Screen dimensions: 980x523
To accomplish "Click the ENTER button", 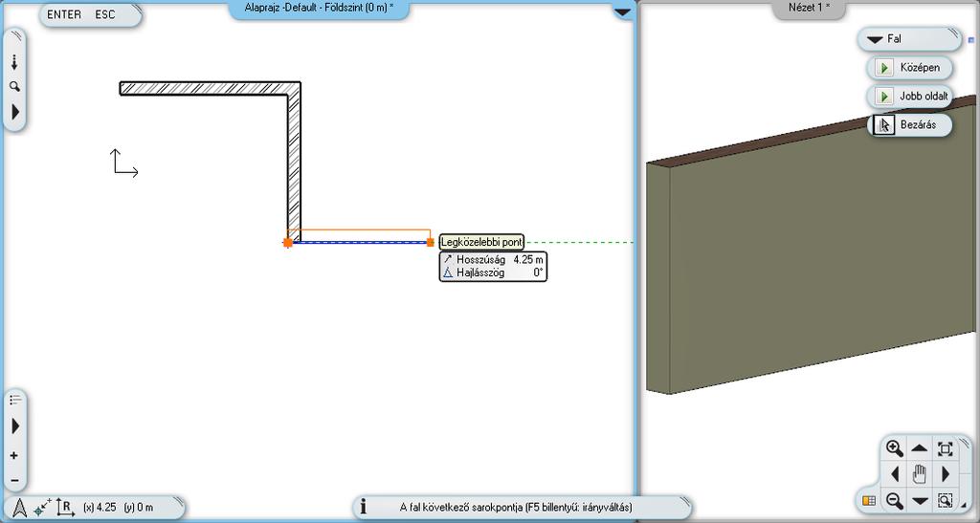I will pyautogui.click(x=64, y=14).
